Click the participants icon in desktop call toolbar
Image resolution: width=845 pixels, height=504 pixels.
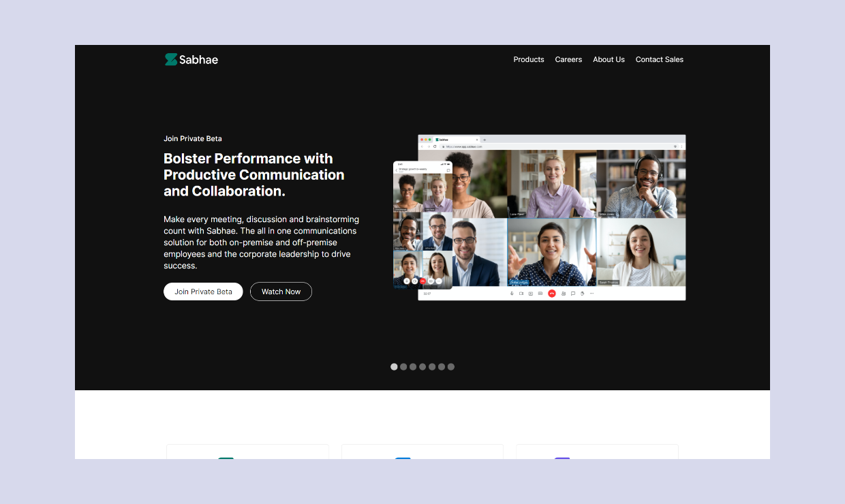tap(564, 294)
